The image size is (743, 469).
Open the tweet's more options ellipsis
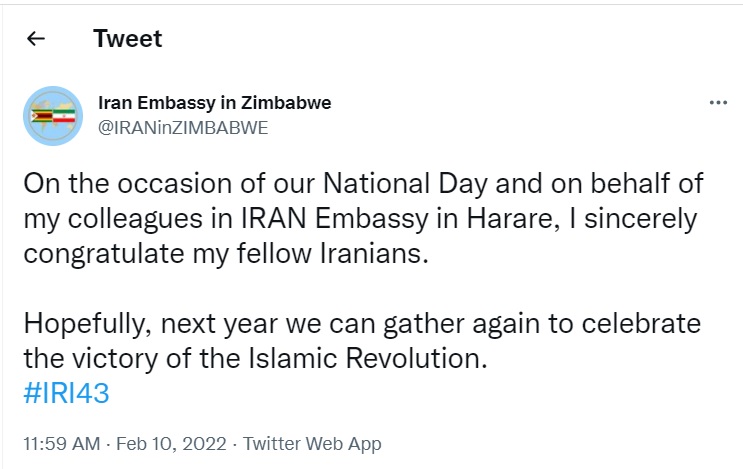717,102
